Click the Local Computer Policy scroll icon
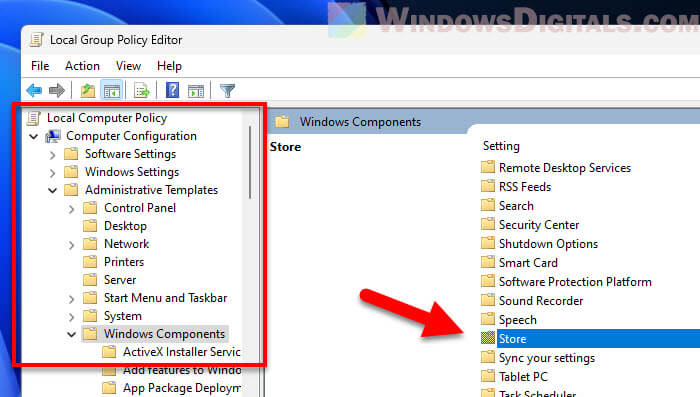 tap(34, 118)
